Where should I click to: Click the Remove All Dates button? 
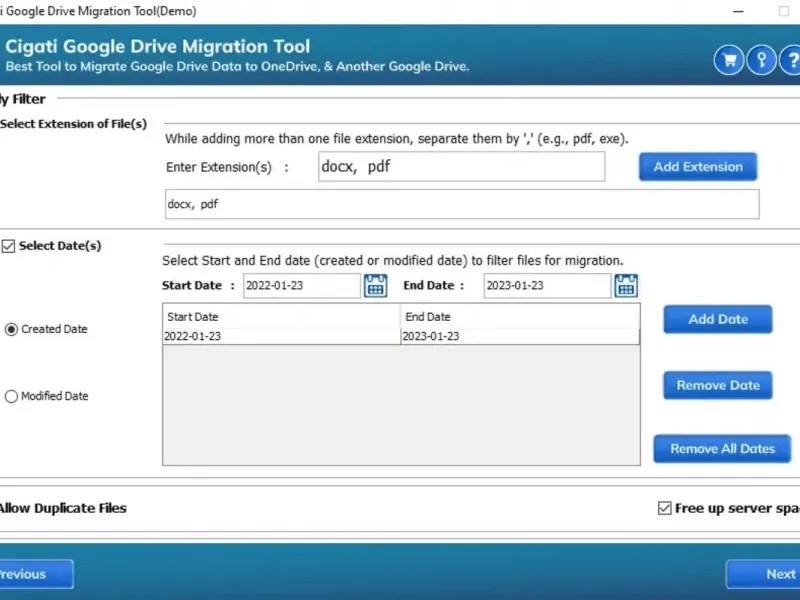[x=722, y=449]
